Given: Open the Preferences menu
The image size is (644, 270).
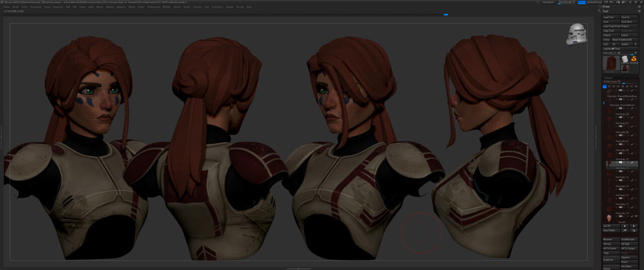Looking at the screenshot, I should pos(153,7).
